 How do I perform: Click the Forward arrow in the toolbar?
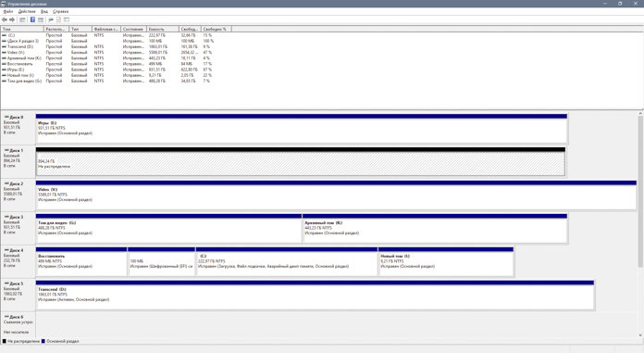12,19
